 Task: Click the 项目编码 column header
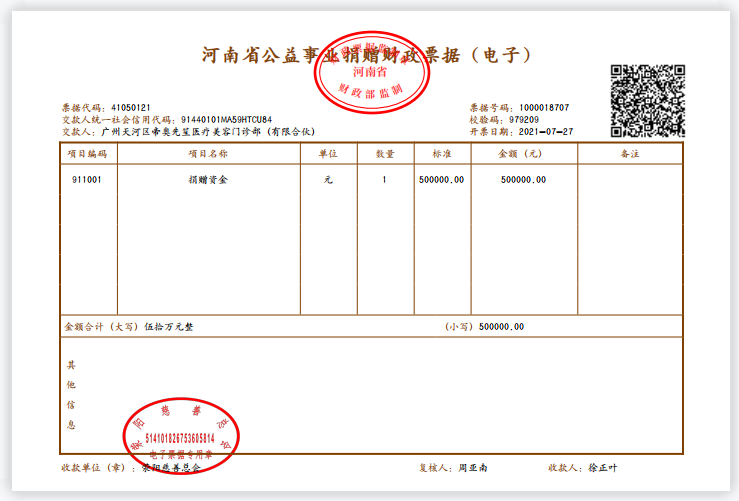point(87,154)
